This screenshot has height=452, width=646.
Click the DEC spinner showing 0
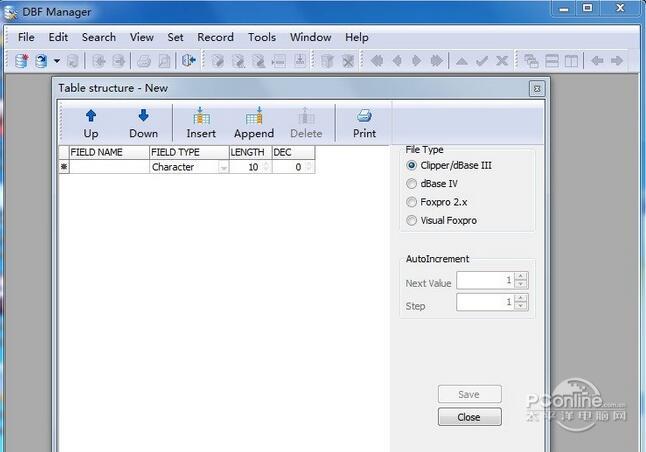(x=309, y=167)
